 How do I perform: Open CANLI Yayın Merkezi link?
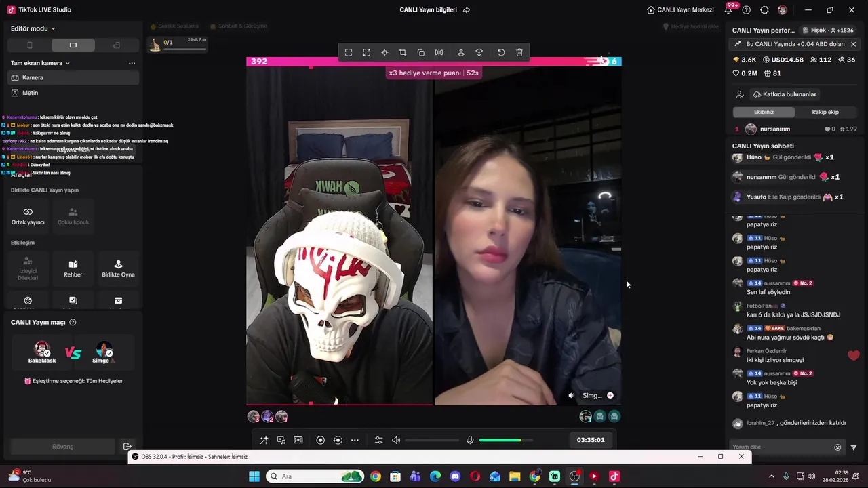coord(680,10)
